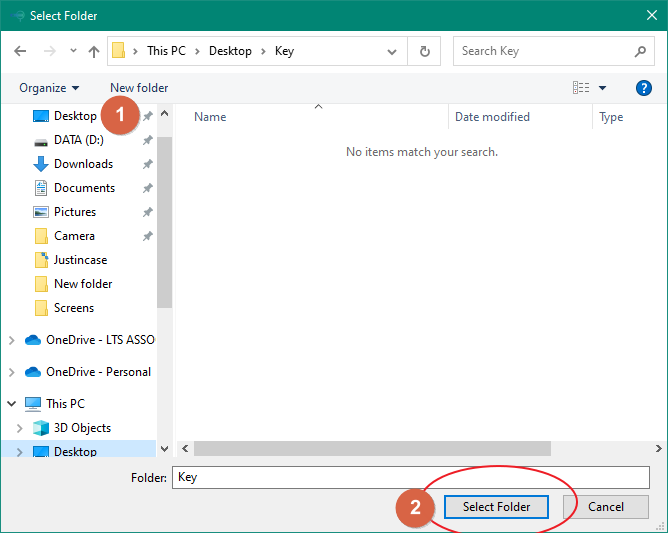Screen dimensions: 668x533
Task: Sort by the Date modified column header
Action: click(x=492, y=117)
